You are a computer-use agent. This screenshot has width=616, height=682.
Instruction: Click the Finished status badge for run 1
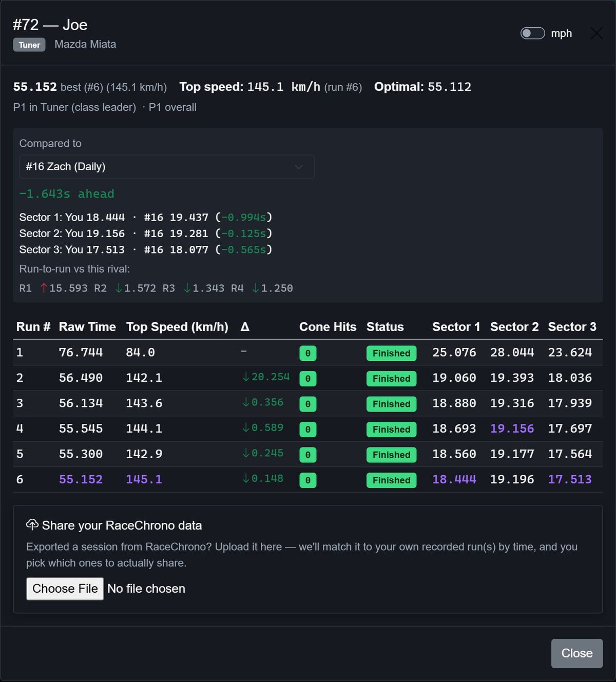click(x=391, y=353)
